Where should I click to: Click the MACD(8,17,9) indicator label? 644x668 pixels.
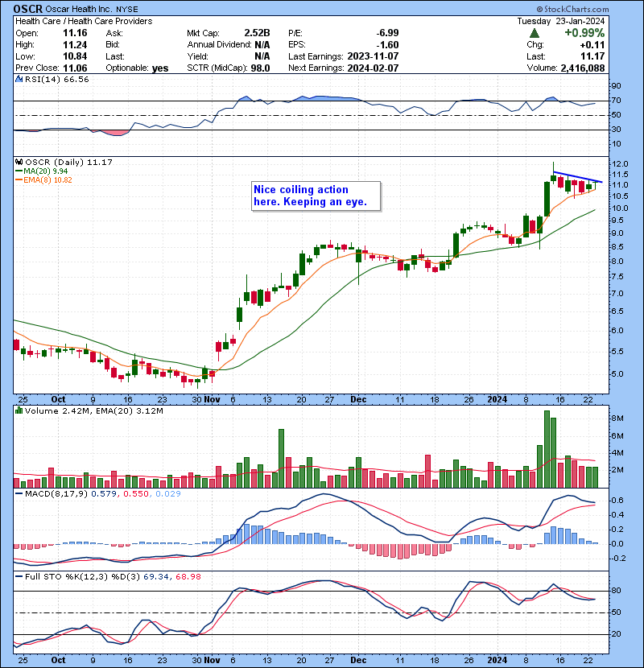(56, 494)
